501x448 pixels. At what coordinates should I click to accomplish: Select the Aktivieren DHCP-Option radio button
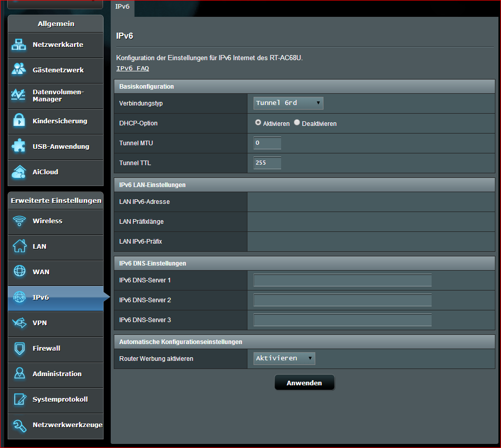258,123
